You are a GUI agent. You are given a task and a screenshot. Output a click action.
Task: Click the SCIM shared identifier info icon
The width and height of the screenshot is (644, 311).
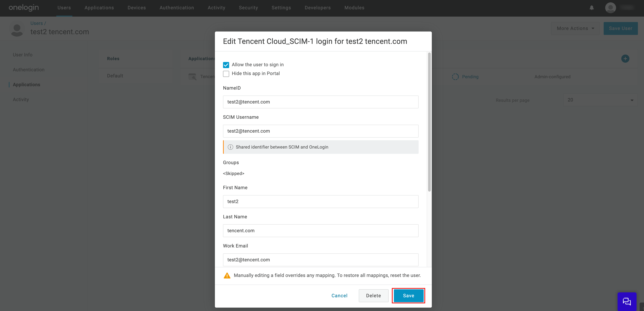[230, 147]
